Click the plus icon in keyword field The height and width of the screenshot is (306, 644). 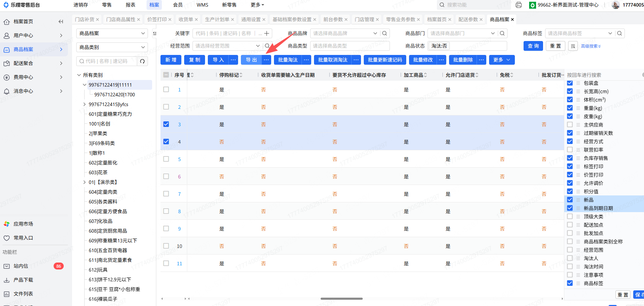click(x=267, y=33)
